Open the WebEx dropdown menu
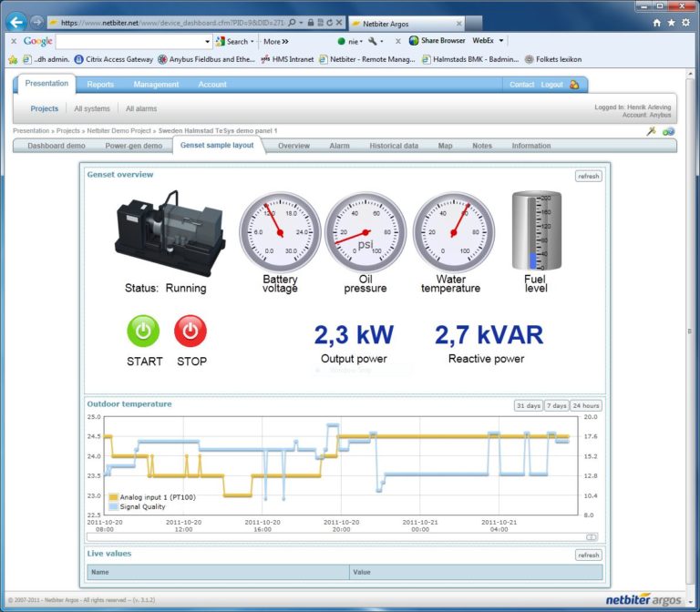Screen dimensions: 700x612 click(501, 41)
